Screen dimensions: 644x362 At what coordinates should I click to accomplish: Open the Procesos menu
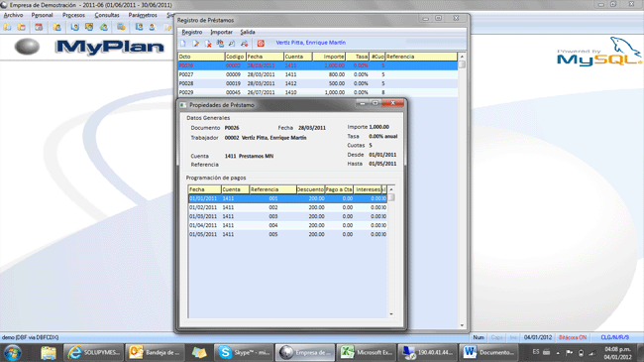(x=73, y=15)
